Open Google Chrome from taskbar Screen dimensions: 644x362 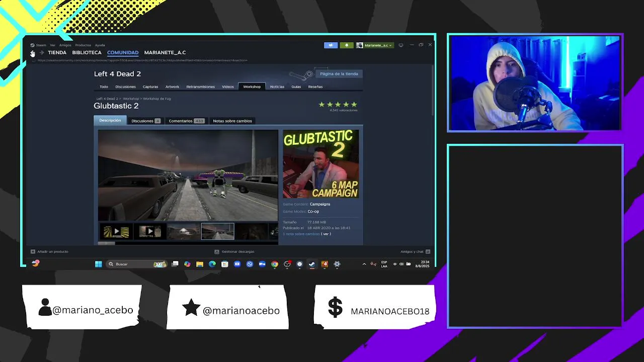coord(275,264)
